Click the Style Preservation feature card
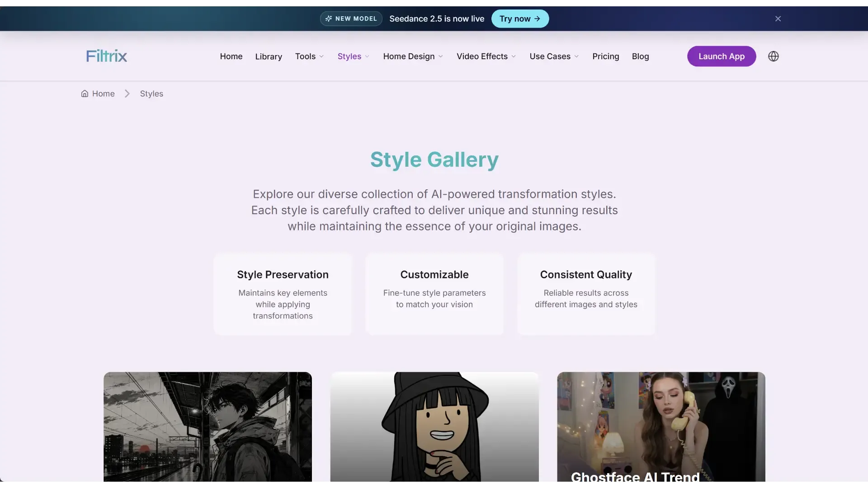 [283, 294]
